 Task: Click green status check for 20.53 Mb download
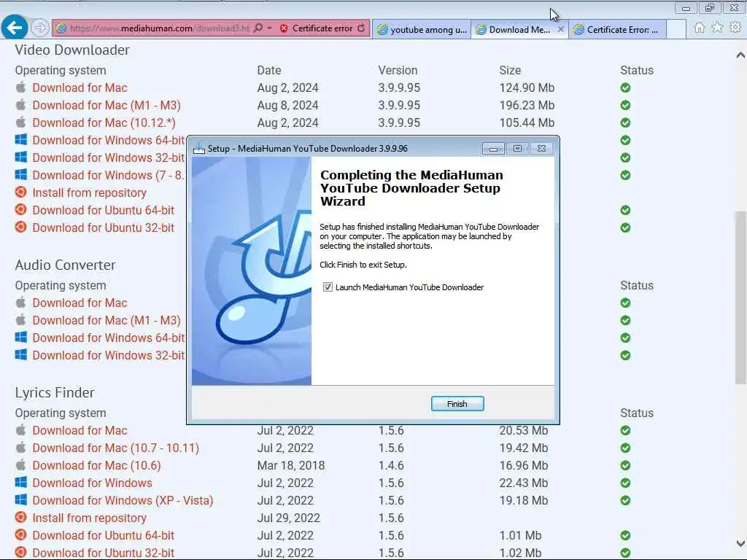625,431
